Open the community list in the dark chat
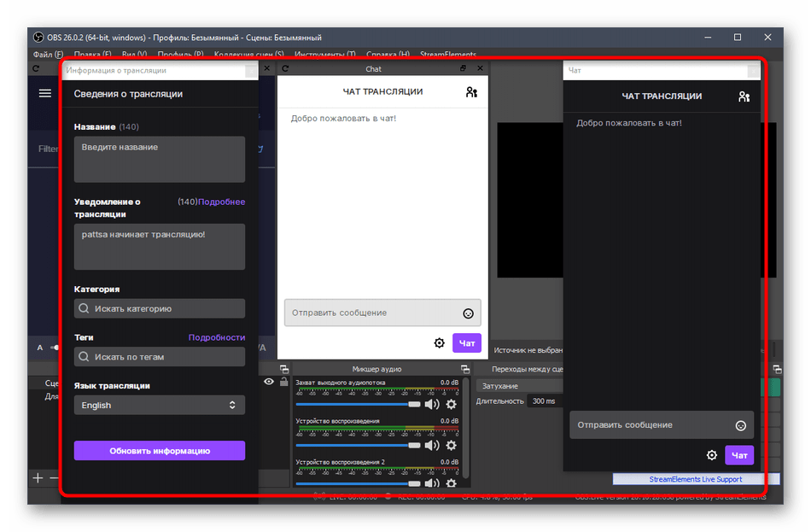The image size is (811, 532). (x=744, y=96)
